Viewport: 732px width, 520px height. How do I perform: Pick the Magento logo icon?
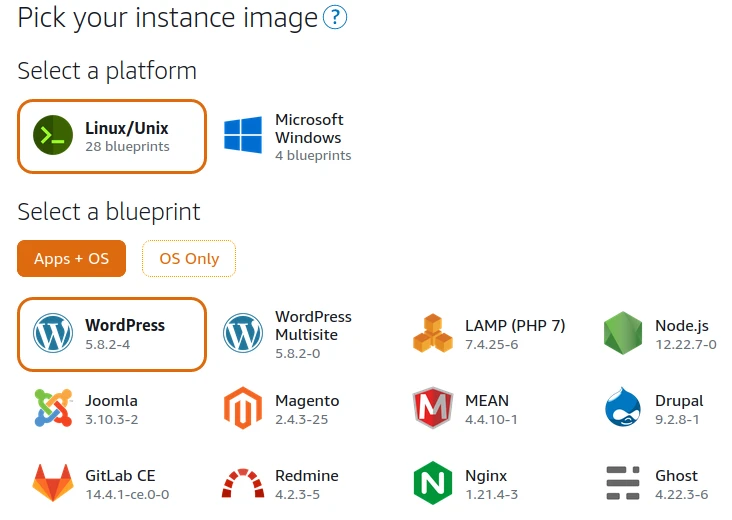[243, 409]
